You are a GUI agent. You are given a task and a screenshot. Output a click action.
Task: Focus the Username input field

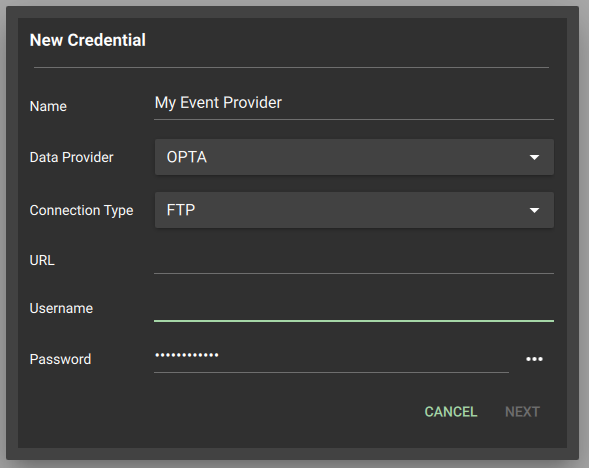pos(354,308)
